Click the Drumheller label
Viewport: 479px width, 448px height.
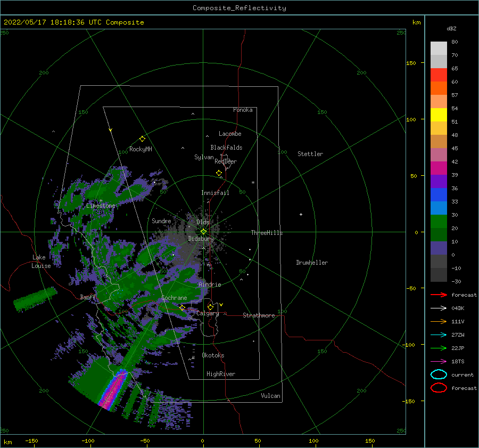[312, 263]
